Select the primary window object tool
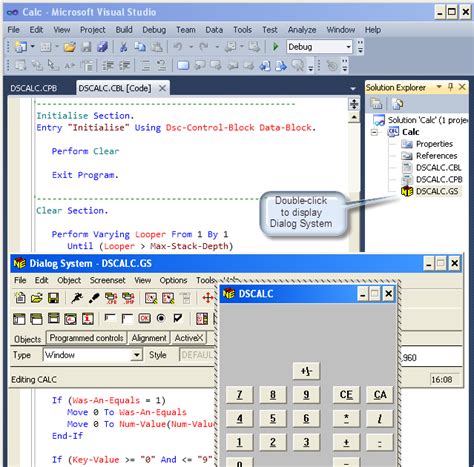Viewport: 474px width, 467px height. [19, 319]
